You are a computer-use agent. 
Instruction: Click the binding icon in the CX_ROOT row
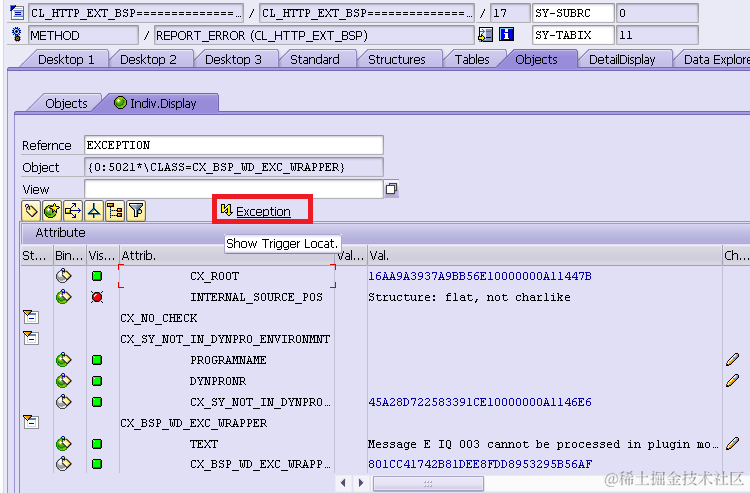coord(64,276)
